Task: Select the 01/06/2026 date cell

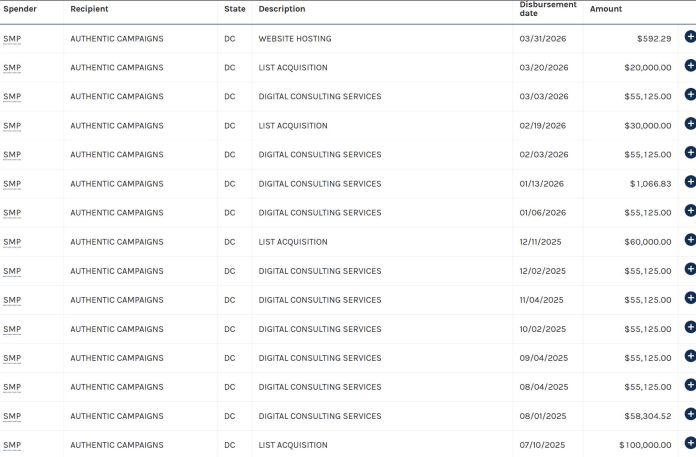Action: 543,213
